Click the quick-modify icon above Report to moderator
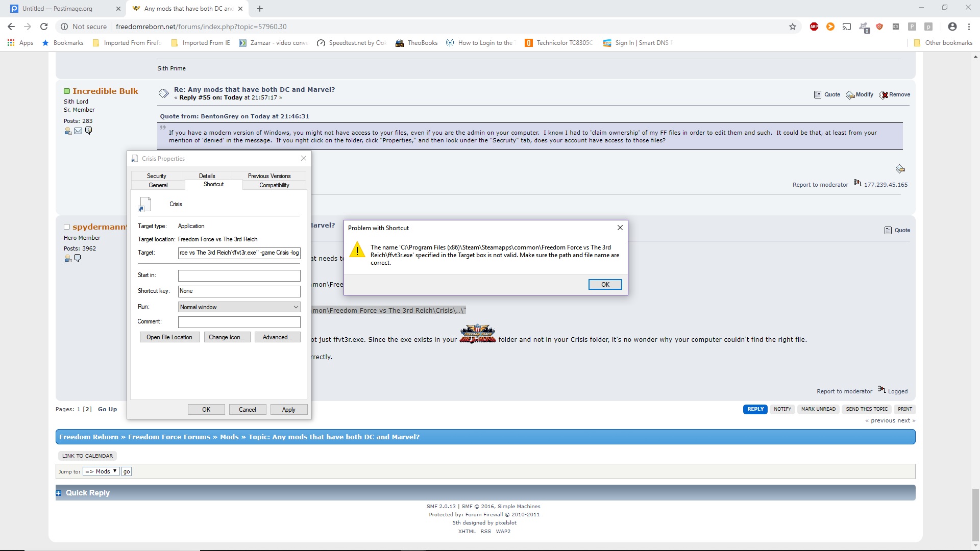980x551 pixels. coord(900,169)
